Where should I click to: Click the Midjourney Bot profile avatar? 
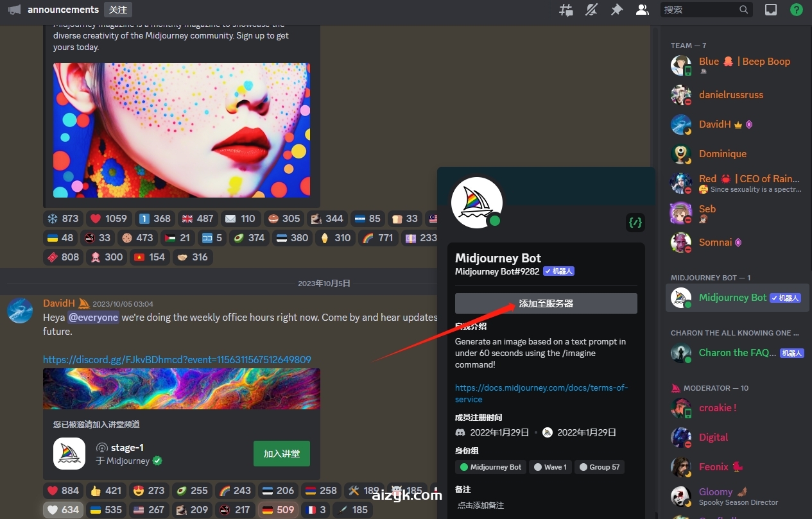477,201
